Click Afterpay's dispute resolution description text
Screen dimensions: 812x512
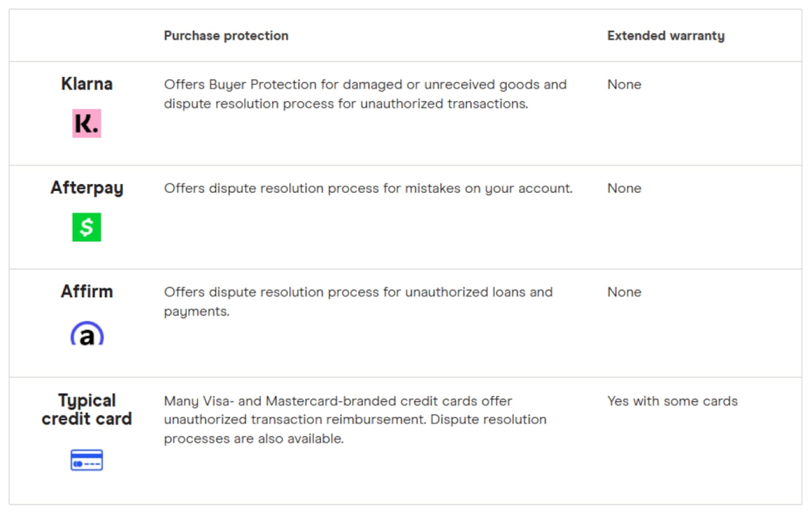pos(368,188)
